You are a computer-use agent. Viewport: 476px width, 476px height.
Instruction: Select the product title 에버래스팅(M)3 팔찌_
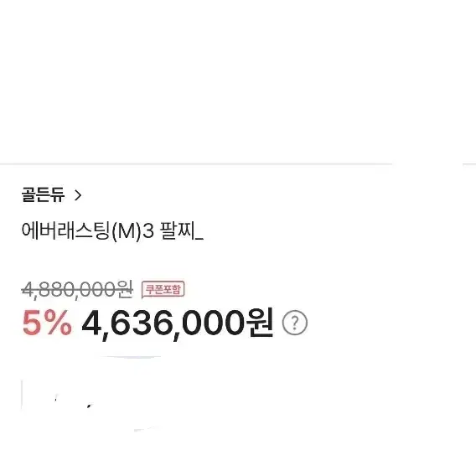112,230
